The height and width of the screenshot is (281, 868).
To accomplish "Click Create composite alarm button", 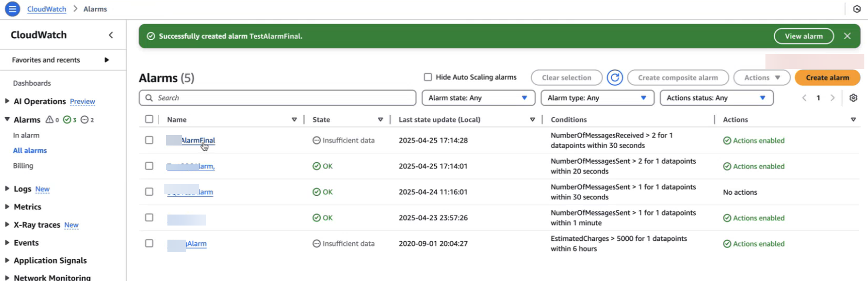I will [x=678, y=77].
